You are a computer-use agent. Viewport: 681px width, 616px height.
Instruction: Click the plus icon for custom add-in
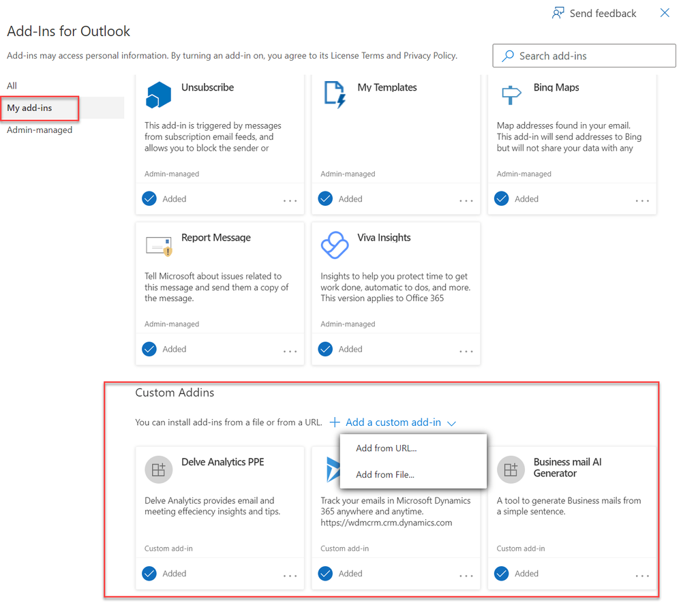335,422
